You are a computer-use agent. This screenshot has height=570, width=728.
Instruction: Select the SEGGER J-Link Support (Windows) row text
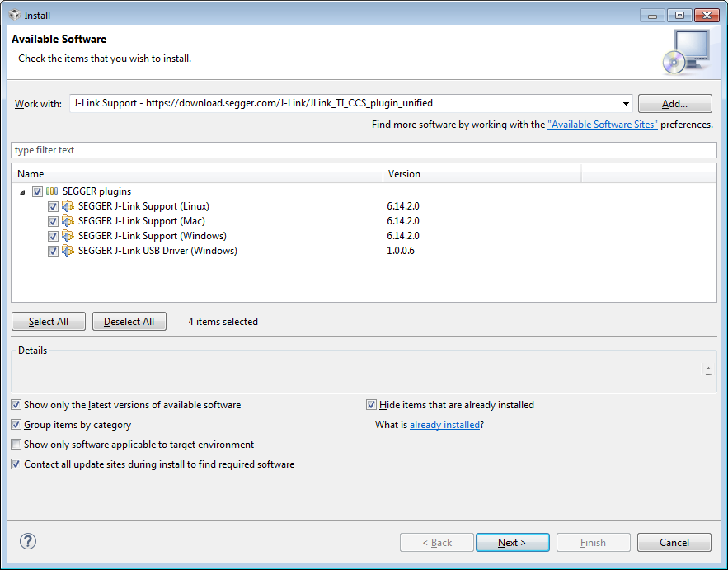[153, 236]
